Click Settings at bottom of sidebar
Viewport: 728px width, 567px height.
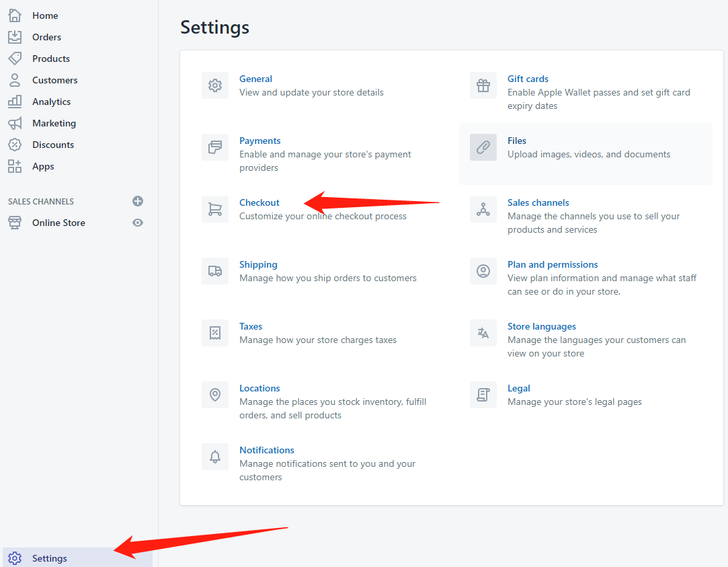[x=49, y=558]
